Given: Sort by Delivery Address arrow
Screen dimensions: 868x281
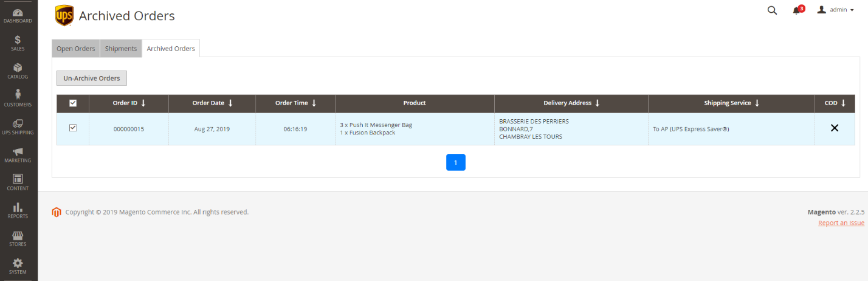Looking at the screenshot, I should [597, 103].
